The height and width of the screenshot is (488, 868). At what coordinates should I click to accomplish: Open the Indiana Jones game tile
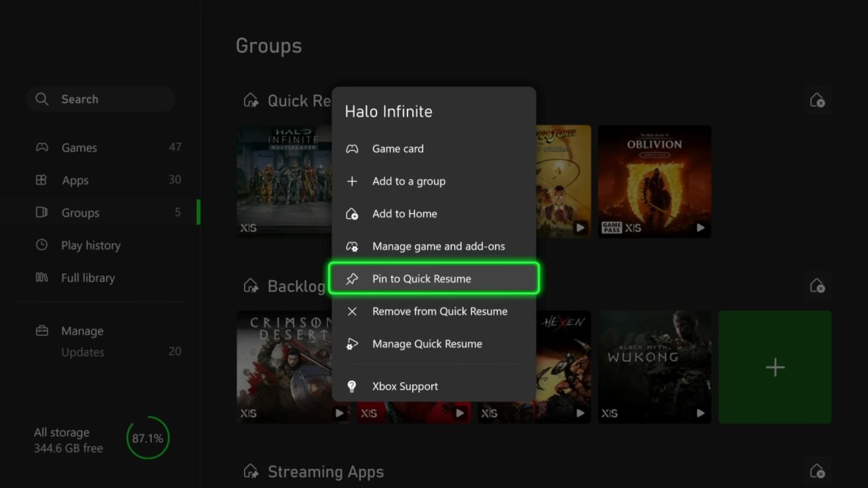(564, 181)
